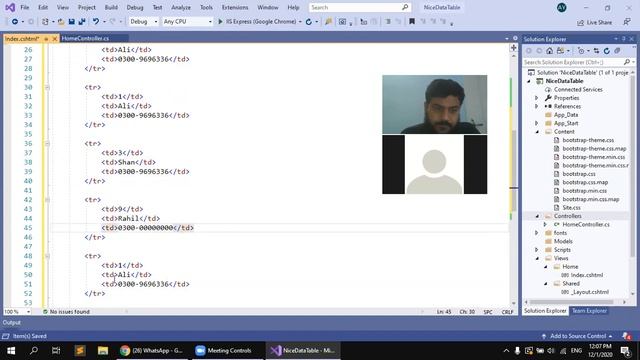Open the Meeting Controls taskbar button
This screenshot has width=640, height=360.
[224, 351]
